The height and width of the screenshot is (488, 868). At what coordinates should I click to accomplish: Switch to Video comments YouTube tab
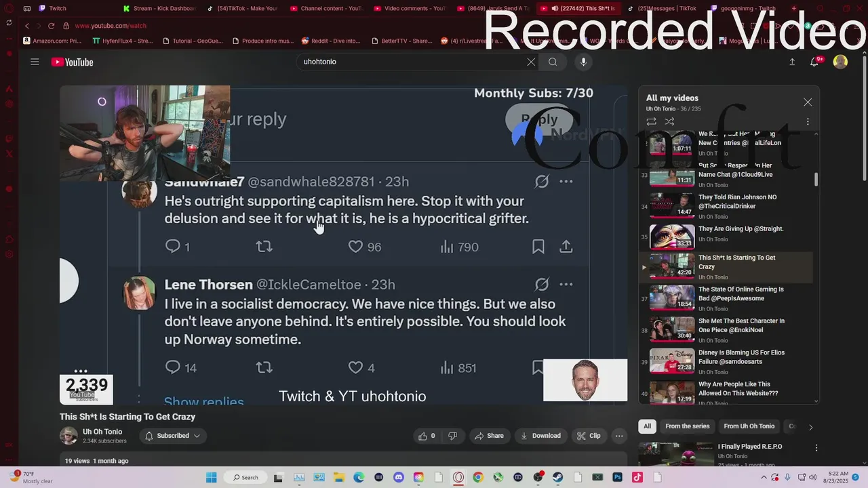pos(410,8)
